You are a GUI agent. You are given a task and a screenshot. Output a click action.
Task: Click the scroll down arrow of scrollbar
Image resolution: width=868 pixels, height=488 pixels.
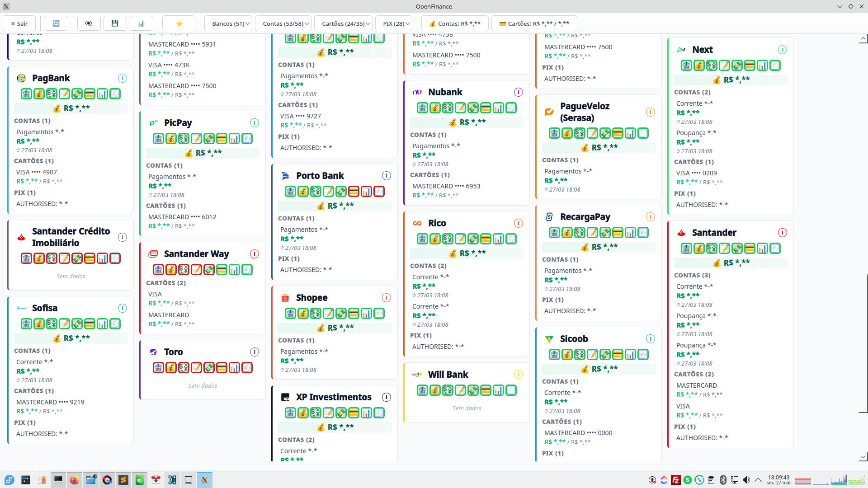(x=863, y=457)
